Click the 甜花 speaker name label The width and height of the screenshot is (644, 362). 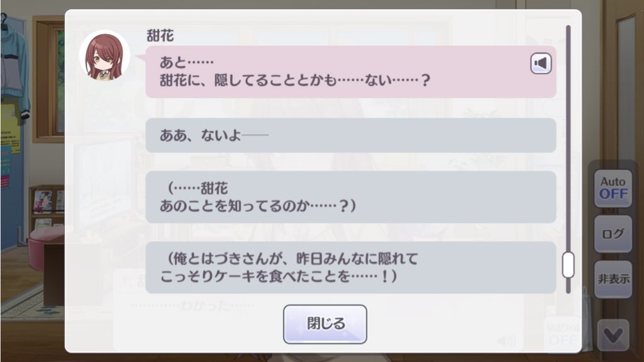(160, 36)
